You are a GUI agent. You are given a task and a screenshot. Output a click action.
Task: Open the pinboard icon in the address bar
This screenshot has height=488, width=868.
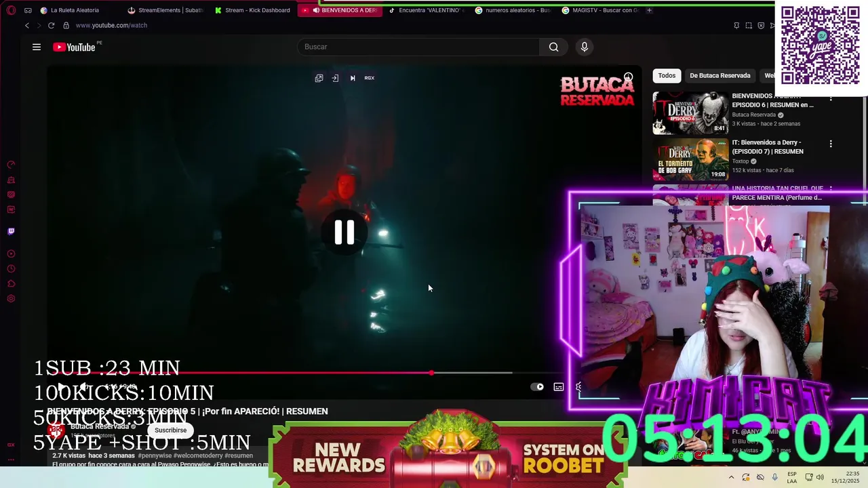(x=736, y=25)
